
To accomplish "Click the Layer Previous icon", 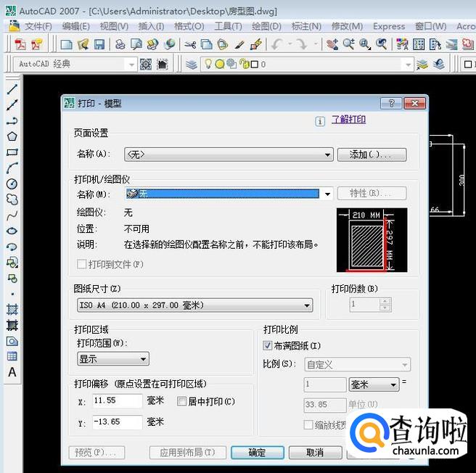I will coord(439,65).
